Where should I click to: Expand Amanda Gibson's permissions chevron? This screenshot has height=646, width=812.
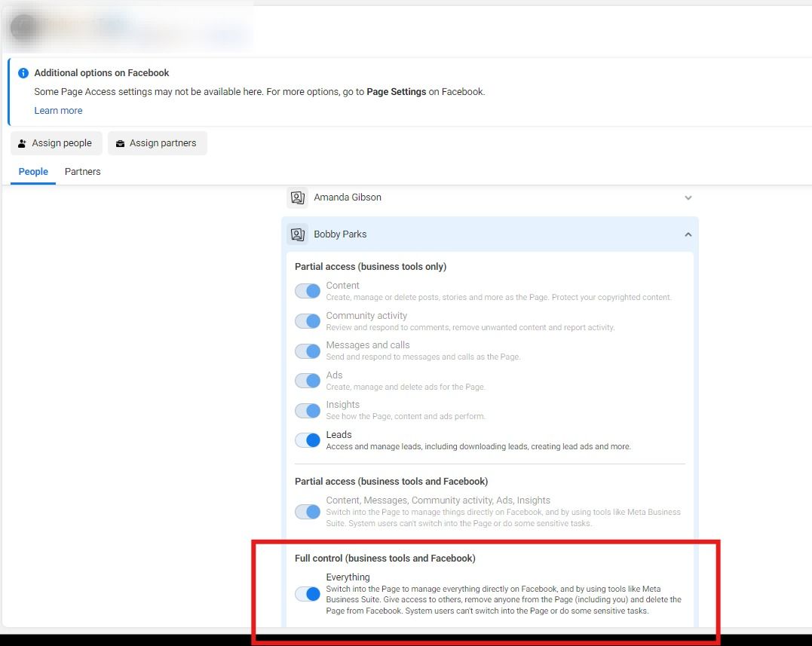[x=688, y=197]
